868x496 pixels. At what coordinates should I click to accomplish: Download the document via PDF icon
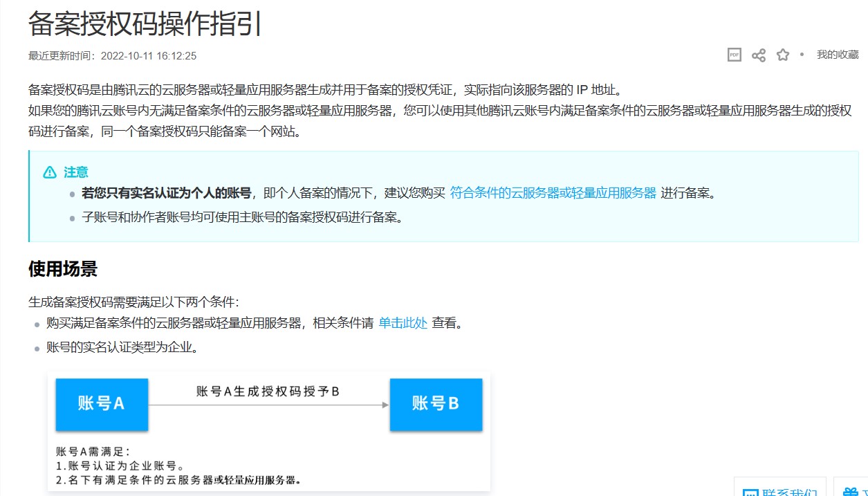click(734, 55)
